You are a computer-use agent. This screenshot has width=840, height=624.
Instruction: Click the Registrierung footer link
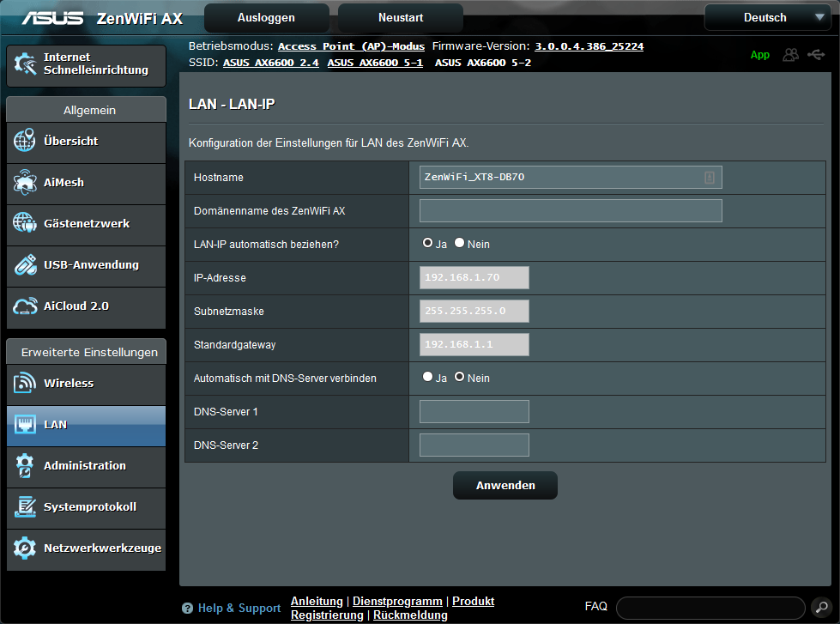pos(327,615)
